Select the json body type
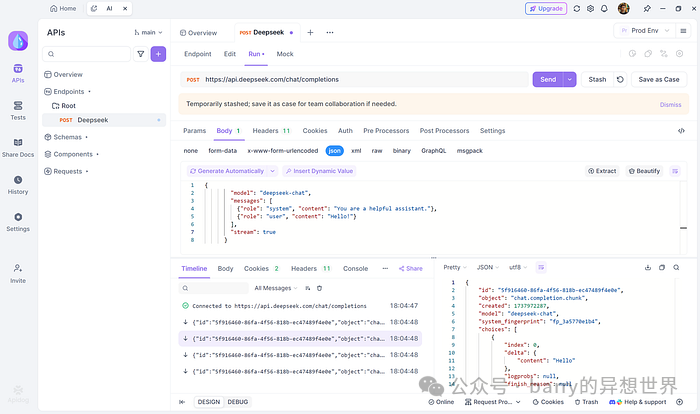The height and width of the screenshot is (414, 700). (x=334, y=151)
